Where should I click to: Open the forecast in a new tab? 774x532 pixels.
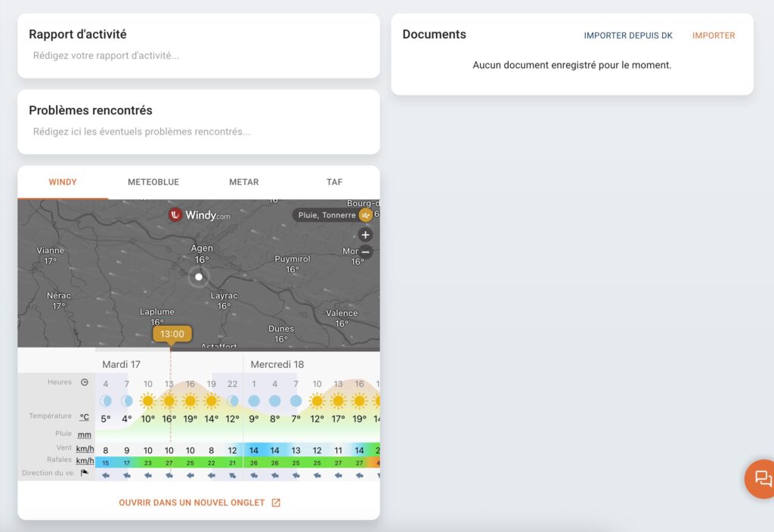[191, 502]
